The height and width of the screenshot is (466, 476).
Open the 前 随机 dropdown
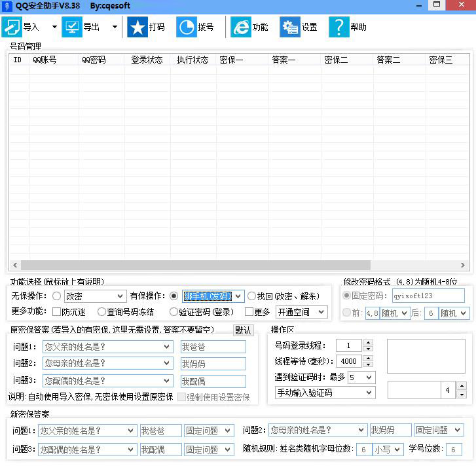pyautogui.click(x=394, y=313)
